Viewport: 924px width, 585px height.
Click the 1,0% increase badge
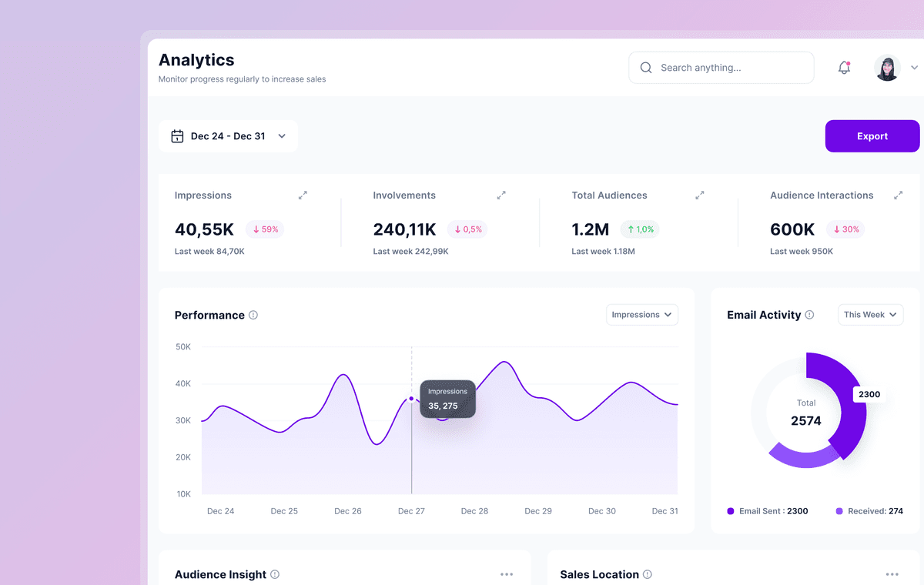click(640, 229)
